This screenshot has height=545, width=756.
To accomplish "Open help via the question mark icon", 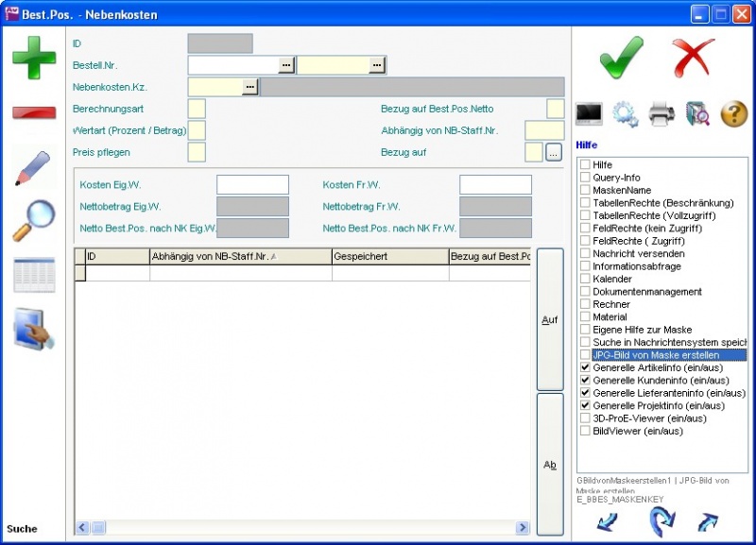I will coord(734,114).
